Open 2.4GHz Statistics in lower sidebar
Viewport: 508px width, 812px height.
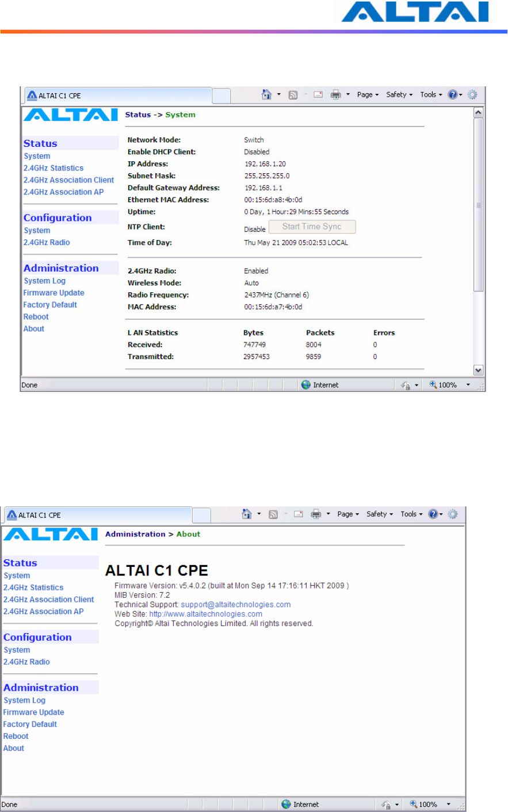point(33,588)
